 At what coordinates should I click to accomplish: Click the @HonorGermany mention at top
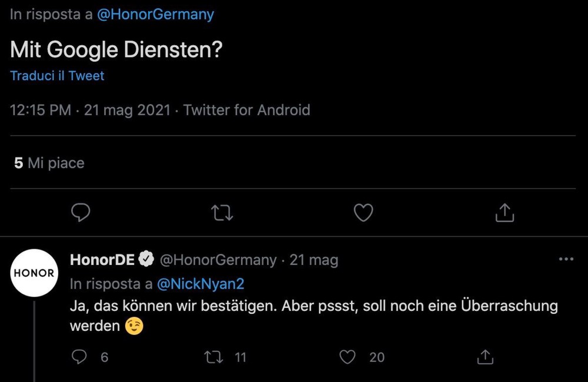[155, 14]
